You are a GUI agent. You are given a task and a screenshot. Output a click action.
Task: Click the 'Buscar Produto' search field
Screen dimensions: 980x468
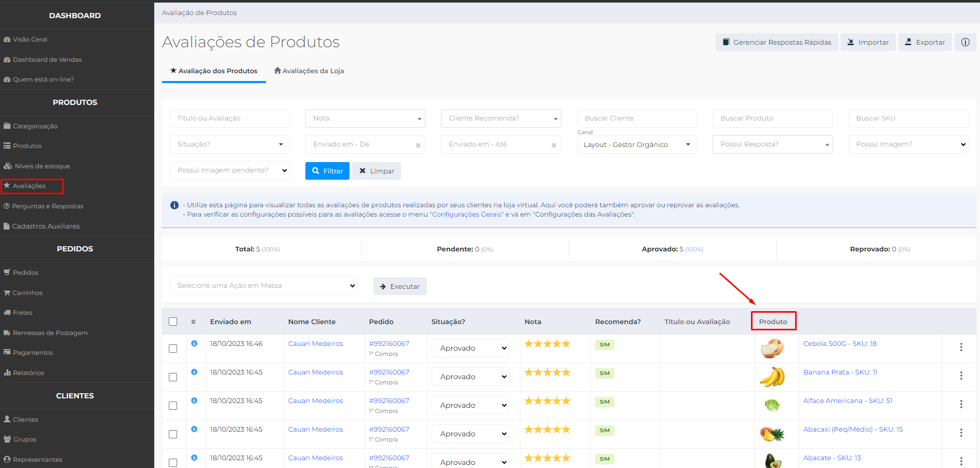[x=772, y=118]
